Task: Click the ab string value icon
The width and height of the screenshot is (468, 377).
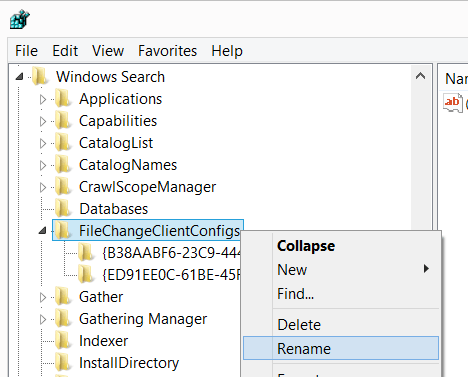Action: tap(453, 103)
